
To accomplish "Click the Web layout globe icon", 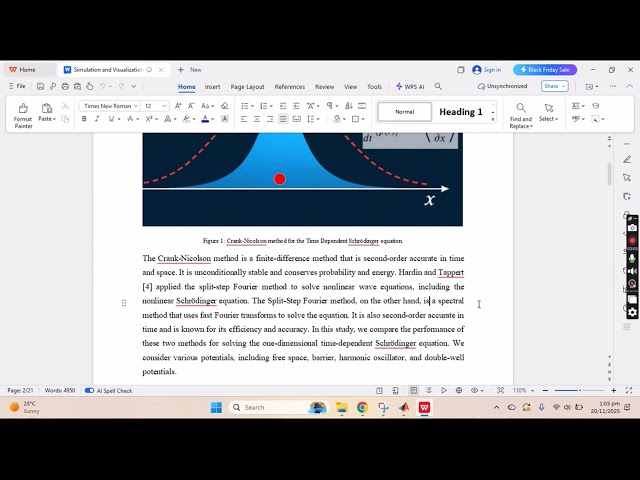I will click(459, 390).
